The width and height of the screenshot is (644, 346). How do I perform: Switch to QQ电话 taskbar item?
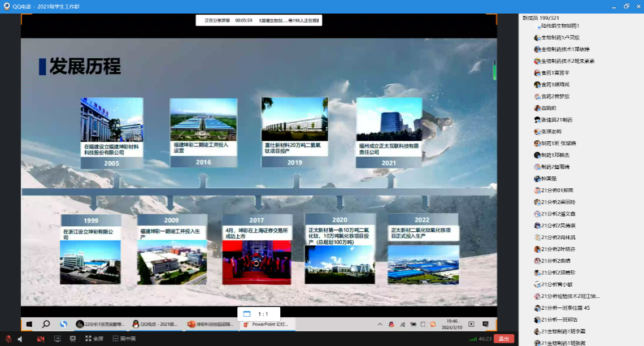[x=155, y=324]
